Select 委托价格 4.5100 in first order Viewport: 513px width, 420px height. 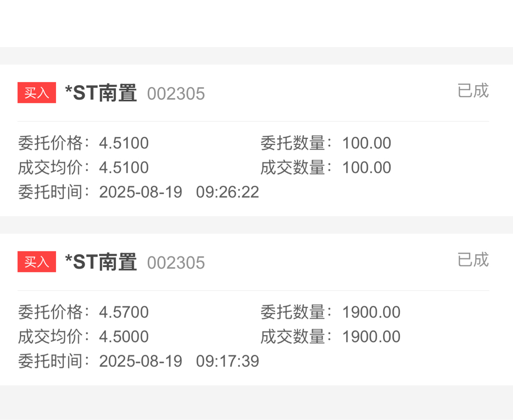[124, 143]
